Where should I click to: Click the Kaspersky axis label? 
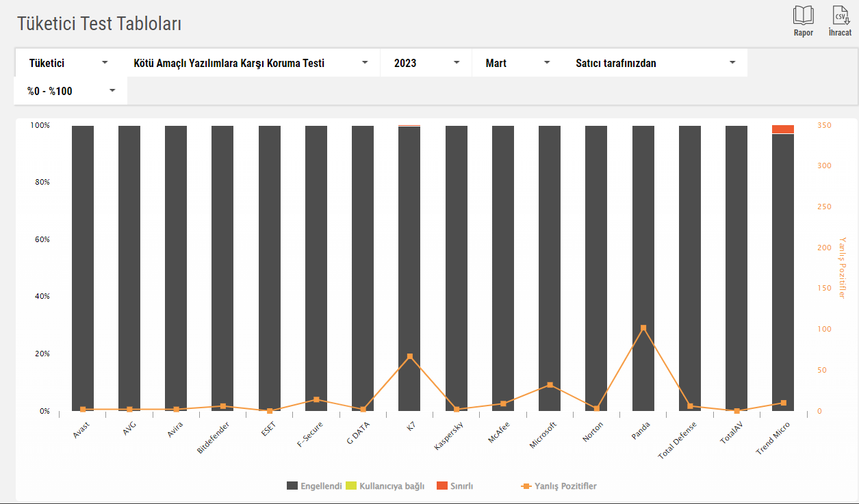pyautogui.click(x=449, y=436)
